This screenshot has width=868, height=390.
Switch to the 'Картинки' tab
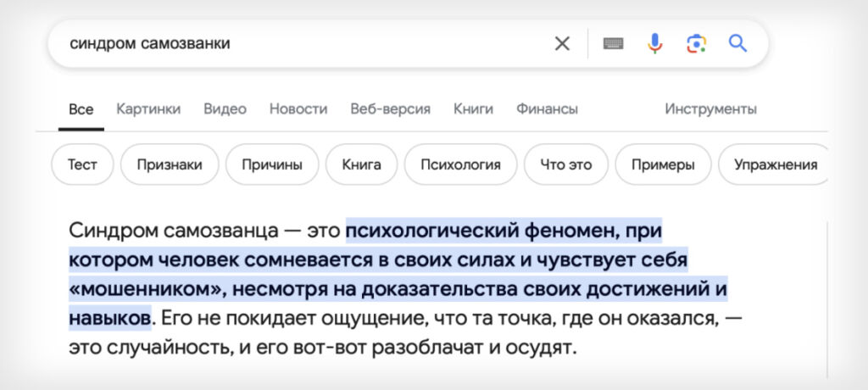pos(148,109)
